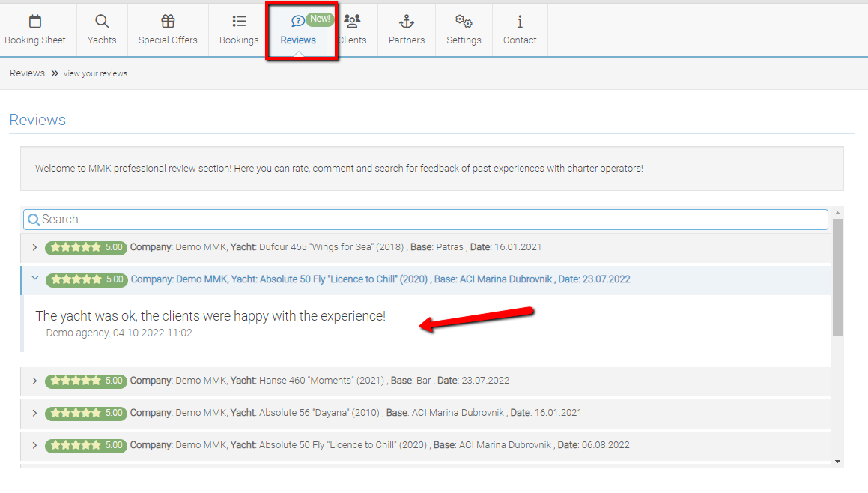Screen dimensions: 868x493
Task: Open the Bookings tab label
Action: pyautogui.click(x=239, y=40)
